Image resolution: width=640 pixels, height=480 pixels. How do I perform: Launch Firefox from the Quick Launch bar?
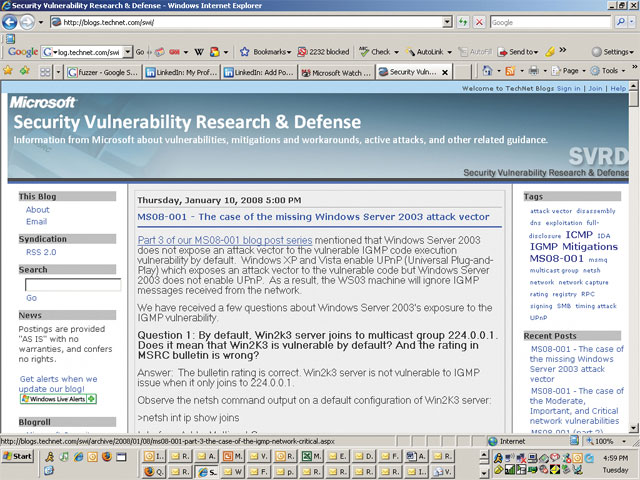[x=107, y=456]
